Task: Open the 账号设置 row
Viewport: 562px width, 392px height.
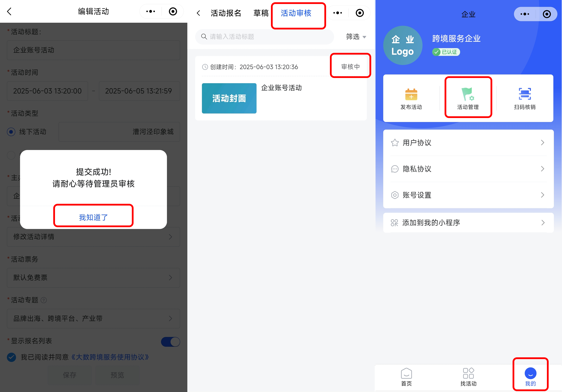Action: click(468, 195)
